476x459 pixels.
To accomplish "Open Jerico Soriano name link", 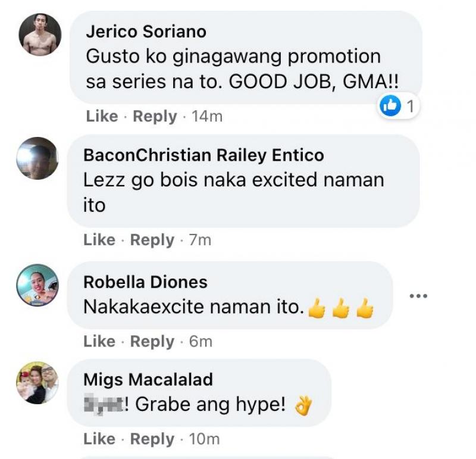I will coord(146,32).
